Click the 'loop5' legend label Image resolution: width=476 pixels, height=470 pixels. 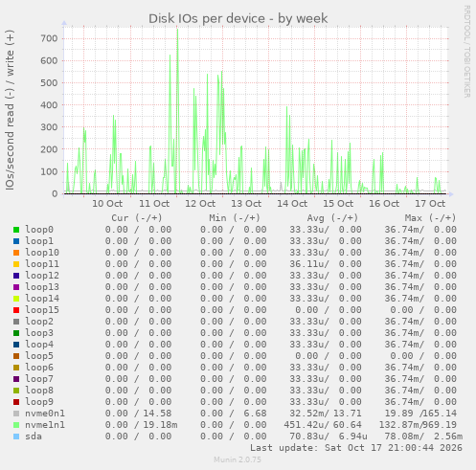[39, 356]
